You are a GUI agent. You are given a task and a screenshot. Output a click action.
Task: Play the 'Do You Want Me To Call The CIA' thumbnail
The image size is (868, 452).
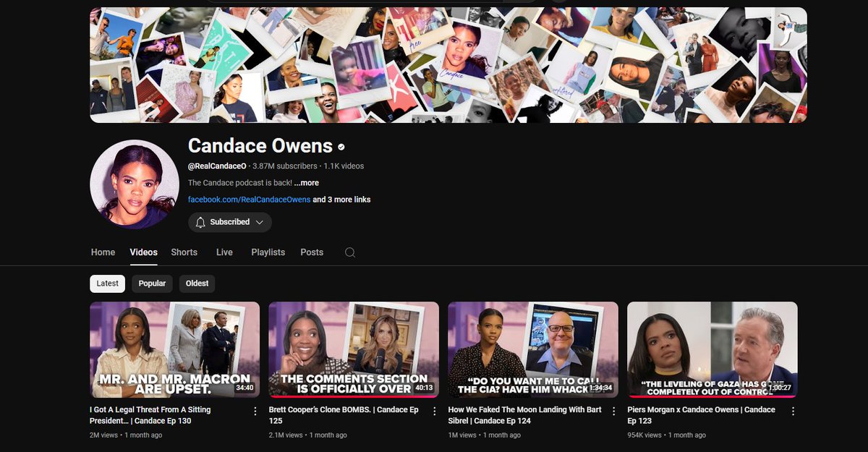click(533, 349)
